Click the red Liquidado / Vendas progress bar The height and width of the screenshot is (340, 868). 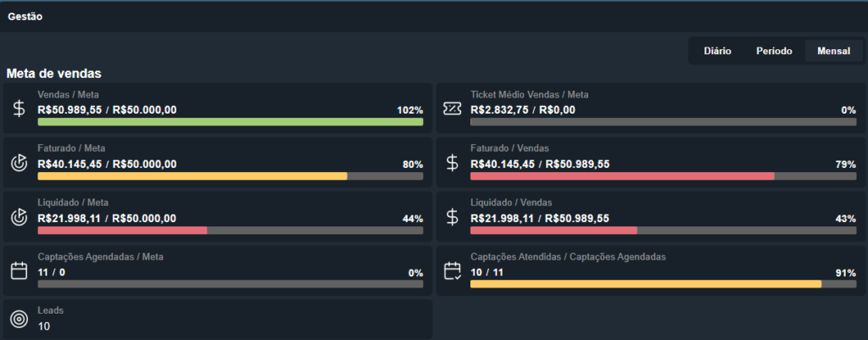coord(554,231)
